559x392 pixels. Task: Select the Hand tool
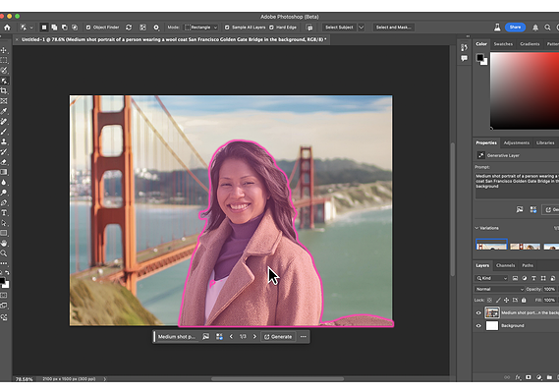4,243
